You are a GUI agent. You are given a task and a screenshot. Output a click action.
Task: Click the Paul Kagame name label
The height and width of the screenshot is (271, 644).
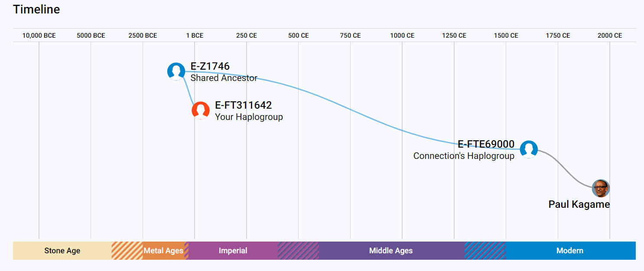[x=579, y=204]
